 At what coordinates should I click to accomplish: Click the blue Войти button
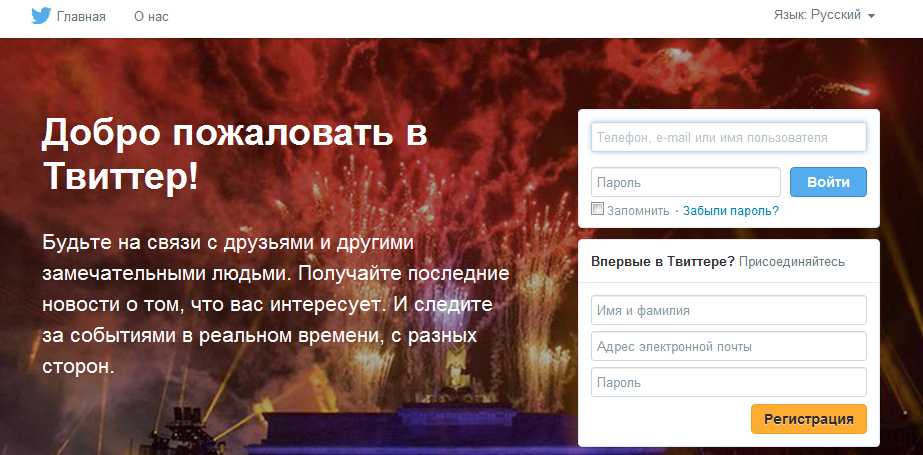(x=828, y=182)
